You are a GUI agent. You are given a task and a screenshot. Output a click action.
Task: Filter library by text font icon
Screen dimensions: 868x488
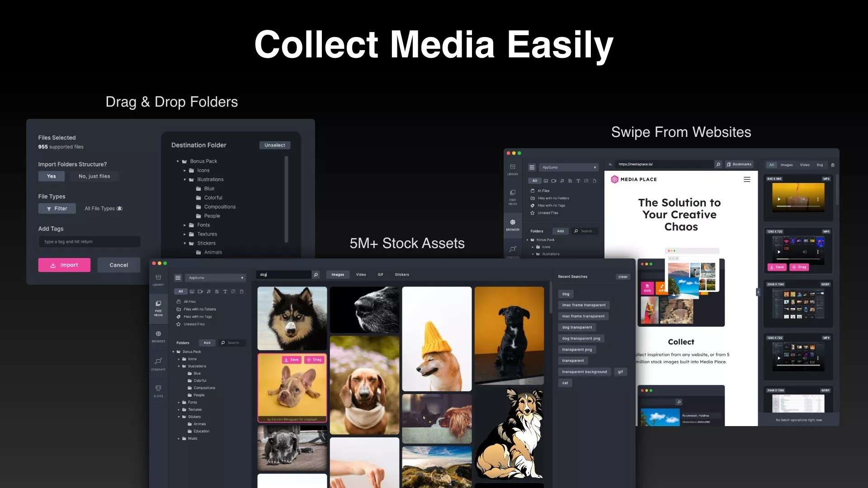pos(225,291)
